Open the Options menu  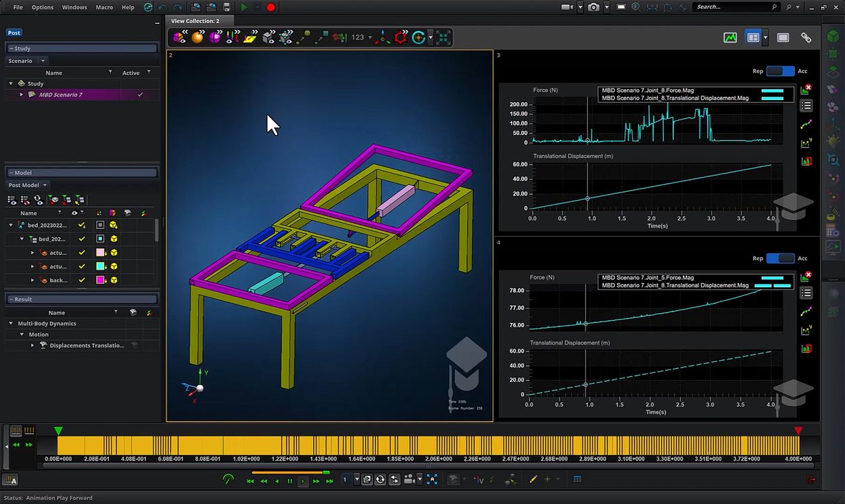(43, 7)
